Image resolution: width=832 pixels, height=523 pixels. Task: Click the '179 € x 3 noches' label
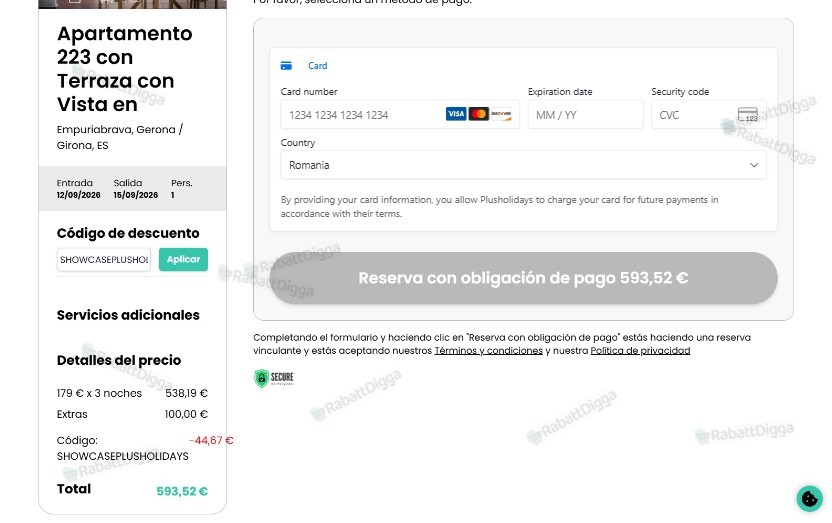99,394
